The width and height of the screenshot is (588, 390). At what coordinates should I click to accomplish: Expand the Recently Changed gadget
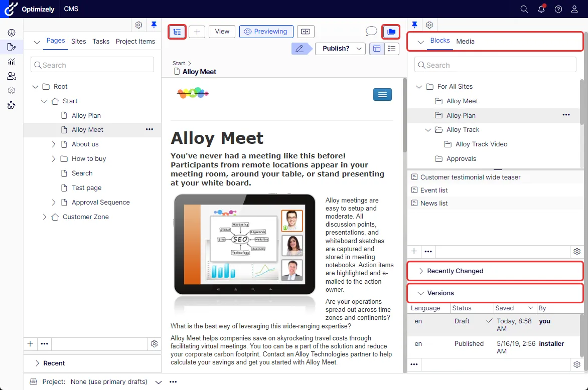coord(421,271)
